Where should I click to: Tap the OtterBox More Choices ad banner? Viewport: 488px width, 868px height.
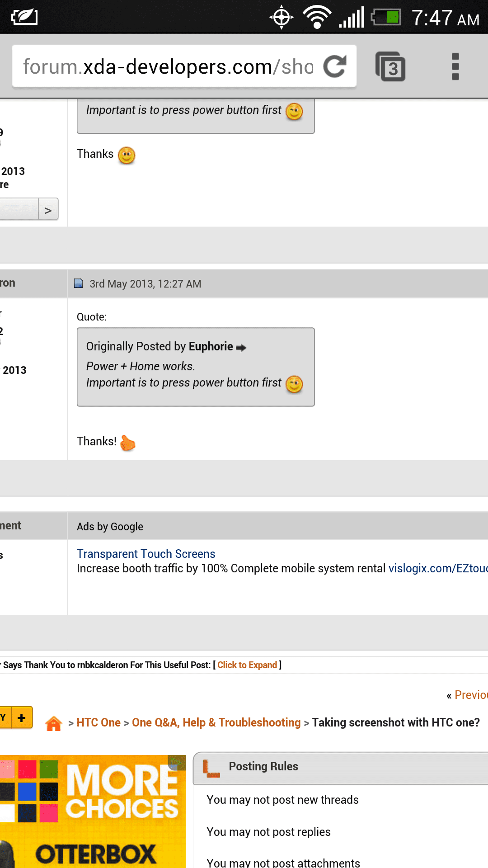93,811
